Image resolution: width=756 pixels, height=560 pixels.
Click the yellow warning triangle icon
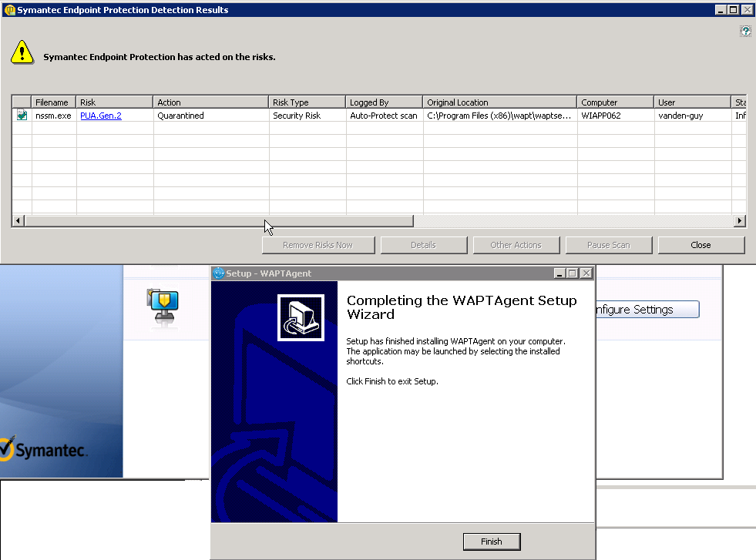click(x=22, y=52)
